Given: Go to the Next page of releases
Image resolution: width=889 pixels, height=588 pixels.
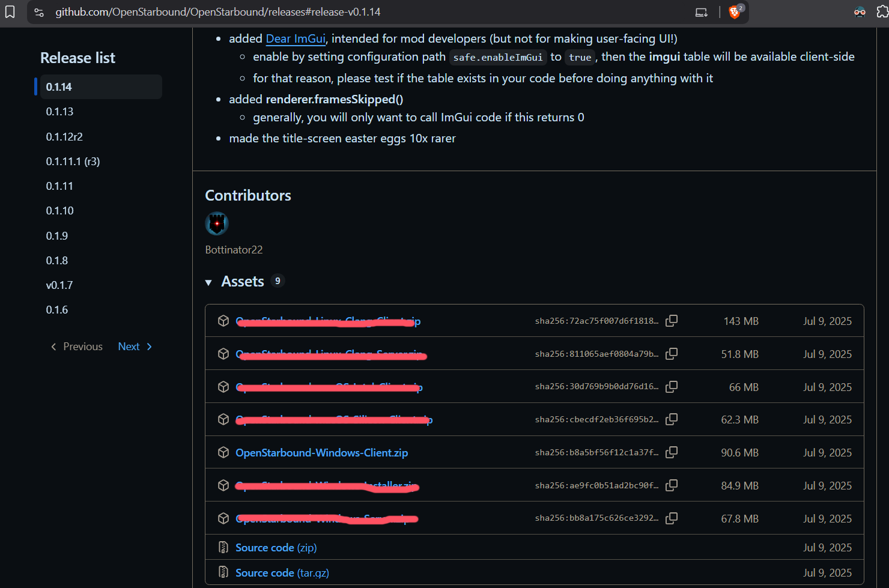Looking at the screenshot, I should (x=135, y=347).
